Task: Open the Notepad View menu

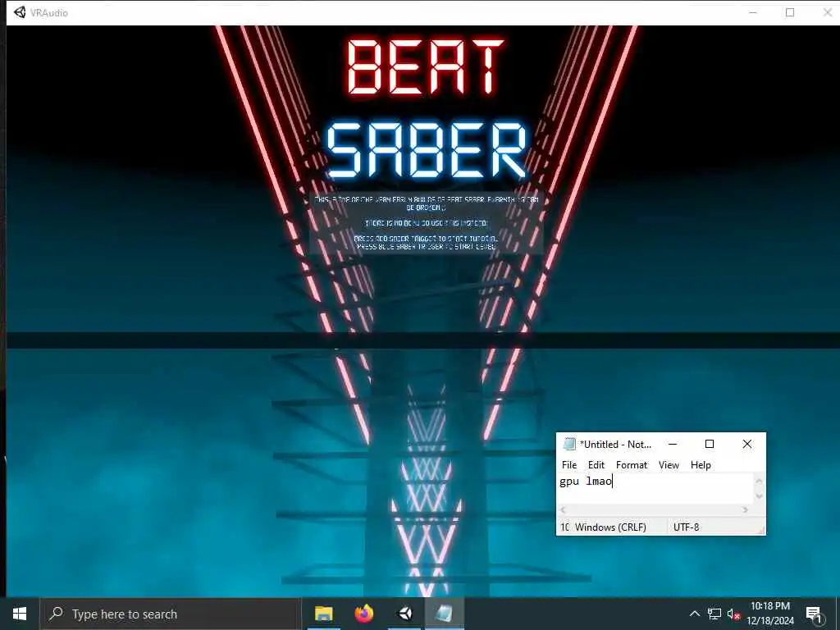Action: pos(669,465)
